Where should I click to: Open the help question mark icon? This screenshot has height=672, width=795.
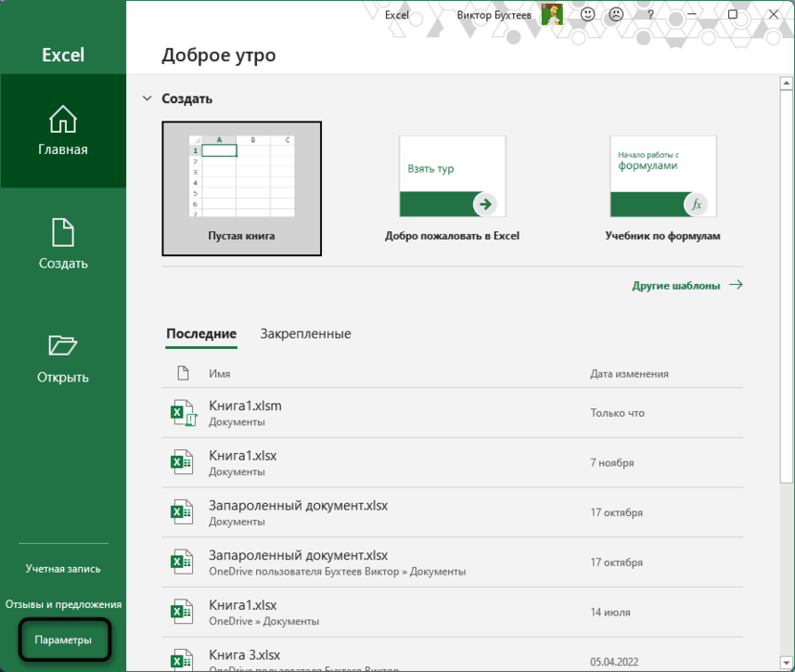[651, 14]
